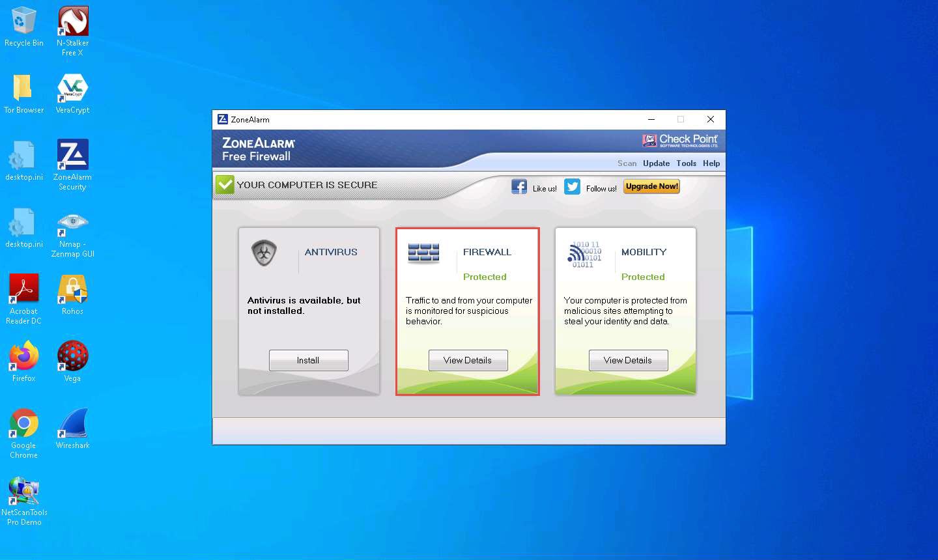Click the Firewall brick wall icon
The height and width of the screenshot is (560, 938).
423,253
